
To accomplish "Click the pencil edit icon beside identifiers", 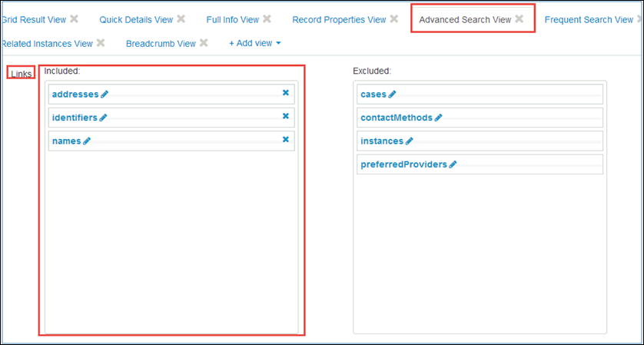I will tap(103, 118).
